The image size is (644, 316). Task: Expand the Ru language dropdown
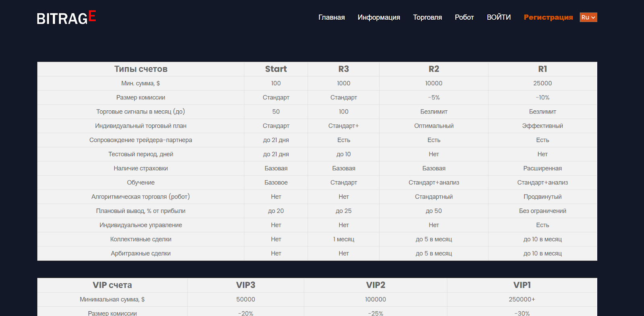pos(588,17)
